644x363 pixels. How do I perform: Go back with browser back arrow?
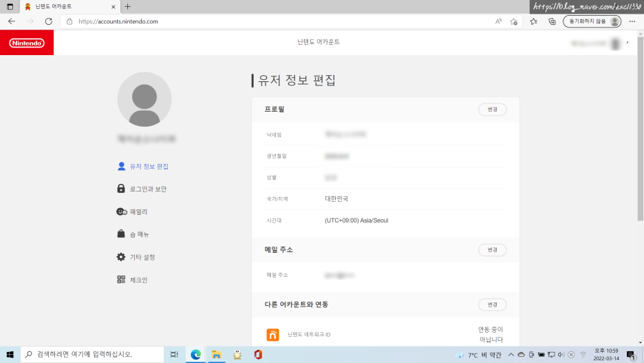[x=12, y=21]
